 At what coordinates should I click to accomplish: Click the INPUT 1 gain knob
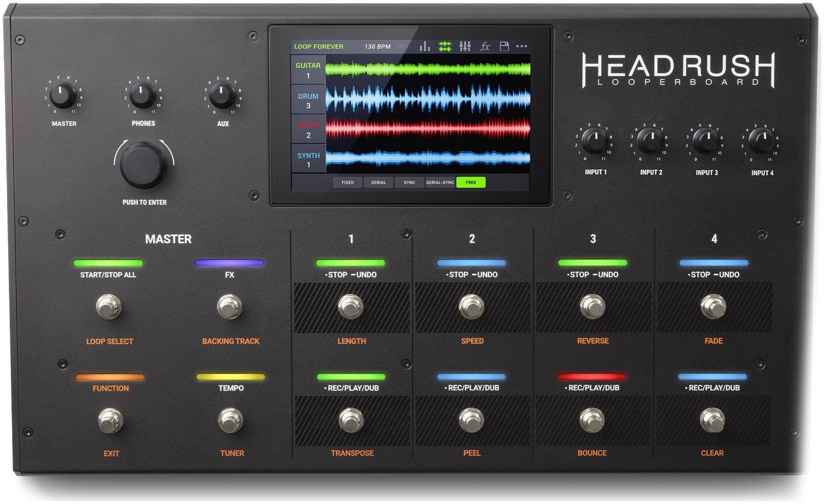(595, 140)
